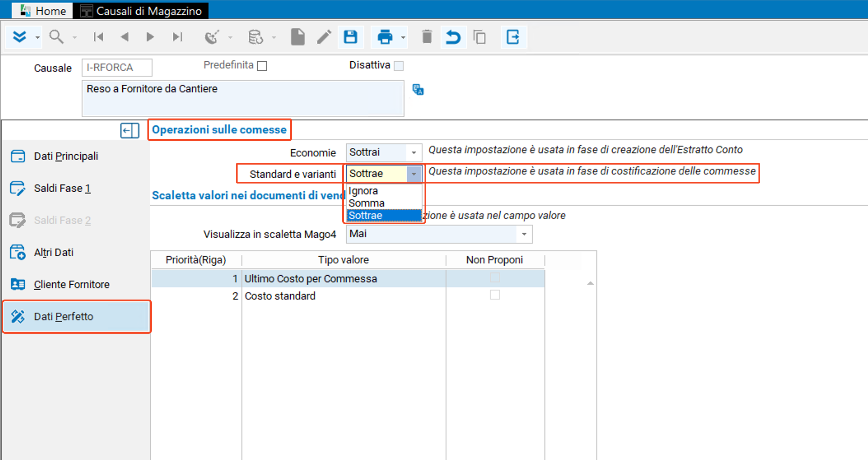This screenshot has width=868, height=460.
Task: Click the Causale code field
Action: tap(117, 67)
